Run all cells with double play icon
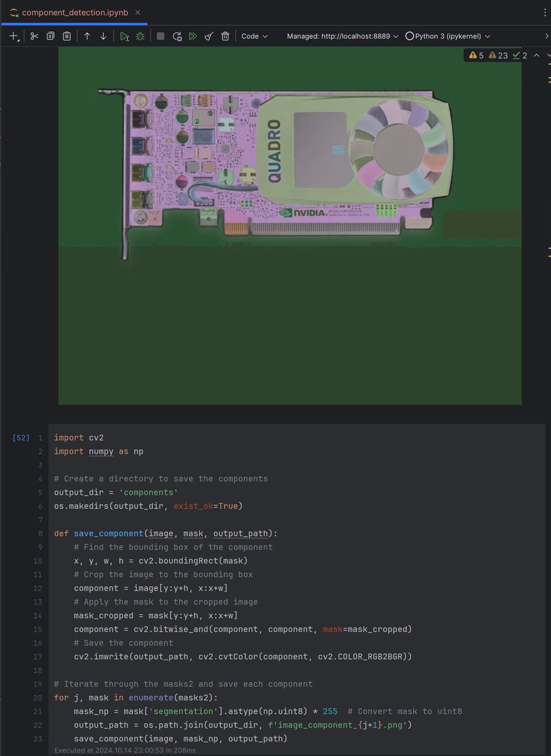Image resolution: width=551 pixels, height=756 pixels. 193,37
